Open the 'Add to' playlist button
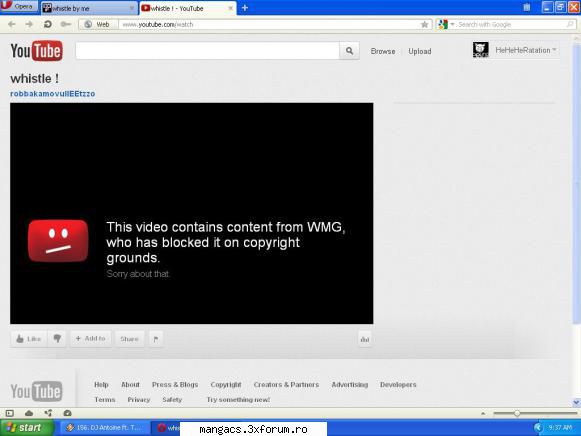 coord(91,339)
